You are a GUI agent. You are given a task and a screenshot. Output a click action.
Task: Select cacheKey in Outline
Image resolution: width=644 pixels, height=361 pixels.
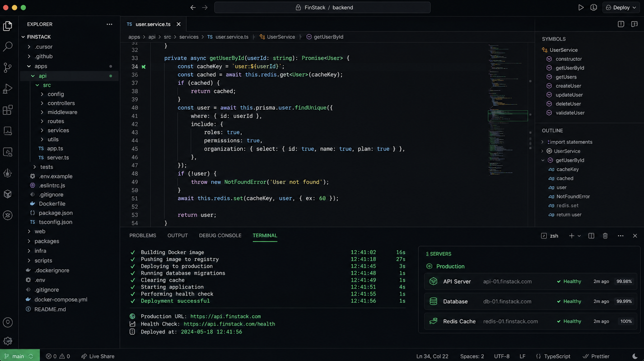tap(567, 169)
